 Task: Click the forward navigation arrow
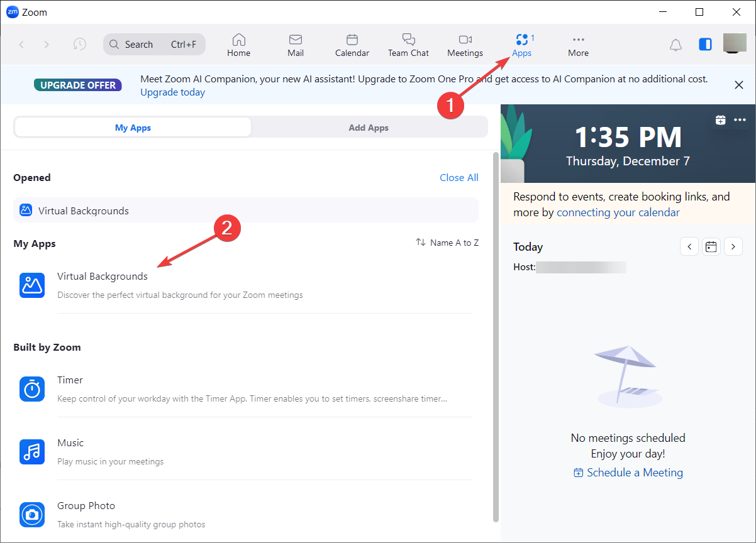(47, 45)
